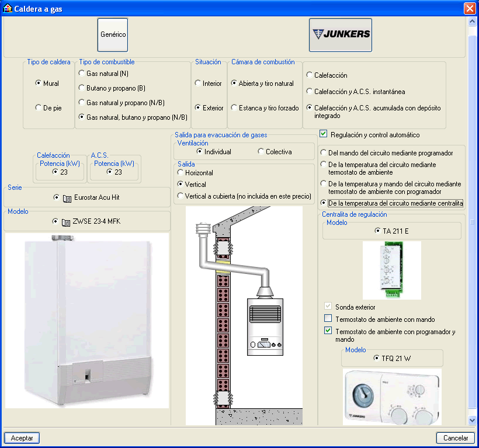Click the scrollbar down arrow
Screen dimensions: 479x448
472,421
